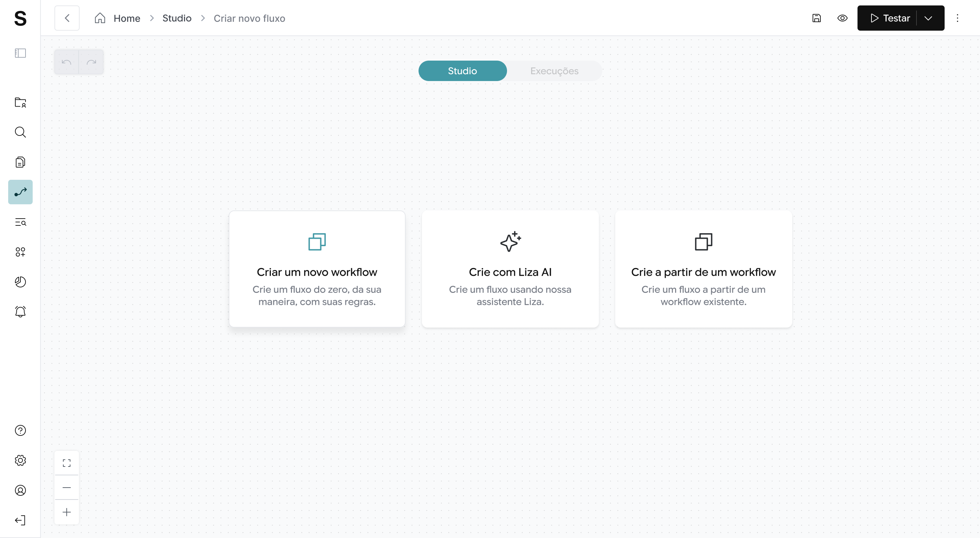Click the Testar run button
Image resolution: width=980 pixels, height=538 pixels.
click(x=890, y=18)
